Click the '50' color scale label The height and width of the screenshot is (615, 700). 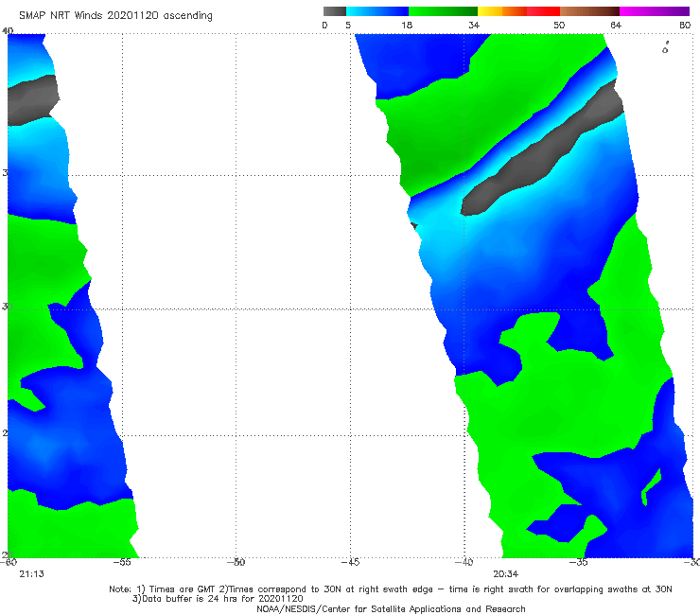(x=559, y=25)
